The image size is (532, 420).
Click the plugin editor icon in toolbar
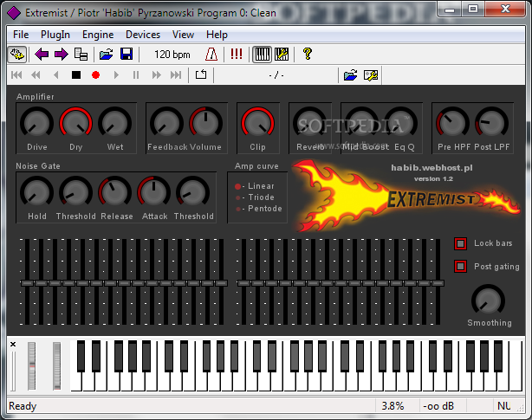pos(17,55)
